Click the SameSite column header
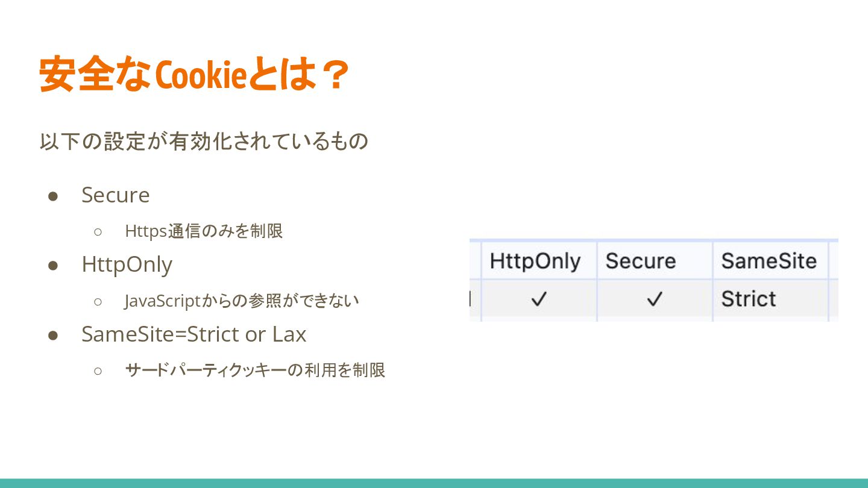The width and height of the screenshot is (868, 488). tap(769, 261)
